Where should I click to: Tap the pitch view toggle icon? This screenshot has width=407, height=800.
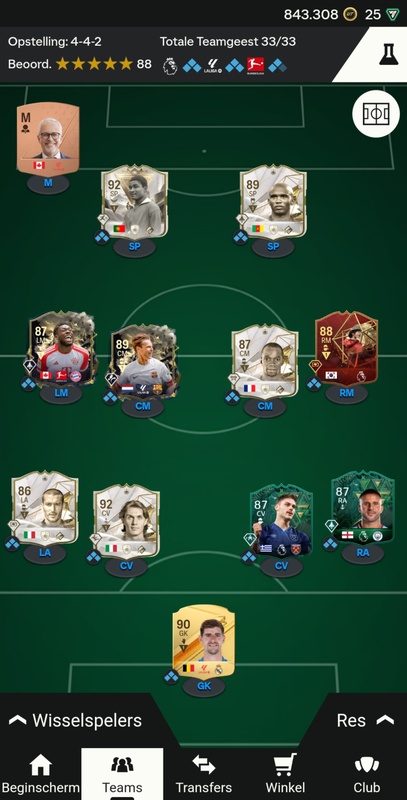(376, 114)
